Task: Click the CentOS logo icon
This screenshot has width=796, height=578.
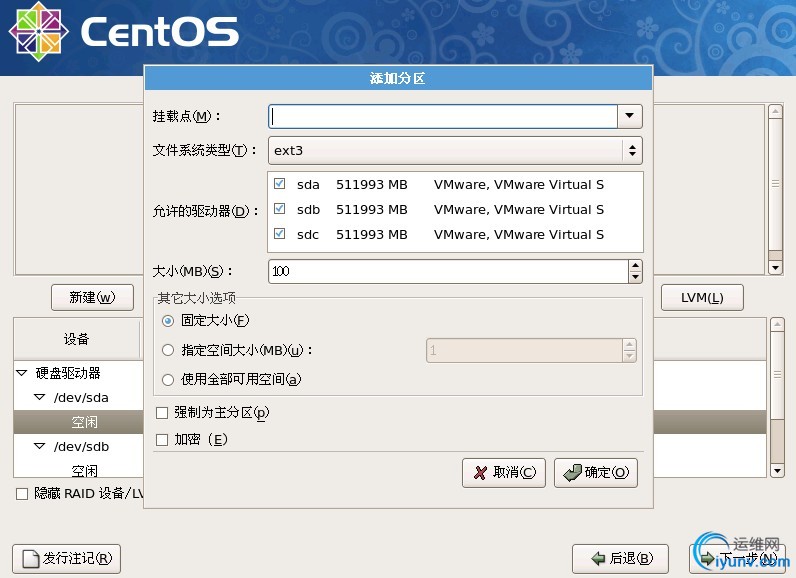Action: pyautogui.click(x=39, y=31)
